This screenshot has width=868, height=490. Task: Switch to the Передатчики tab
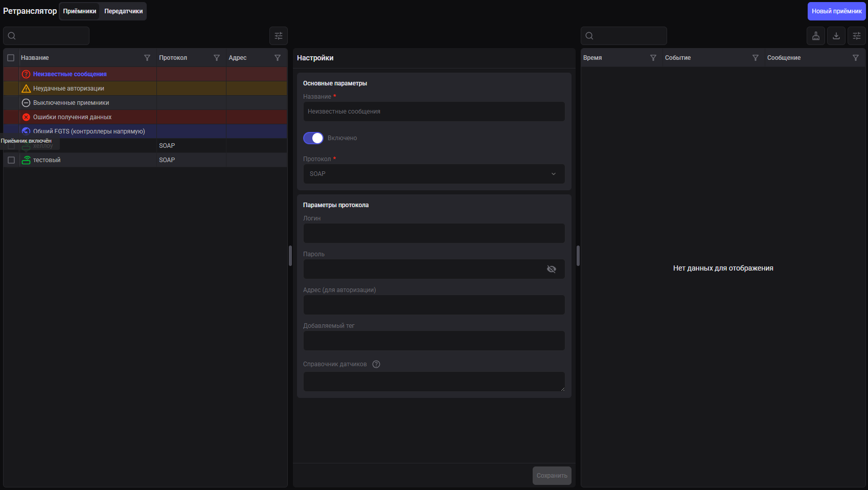coord(124,11)
